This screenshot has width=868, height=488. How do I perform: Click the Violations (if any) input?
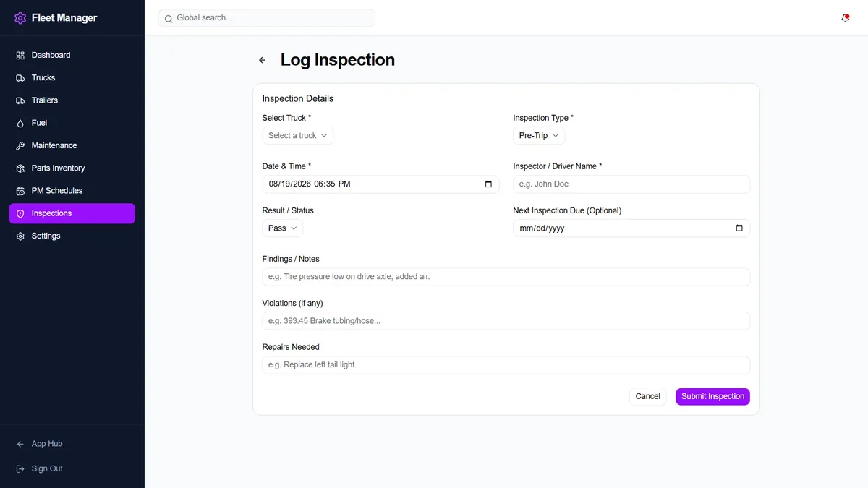tap(506, 321)
